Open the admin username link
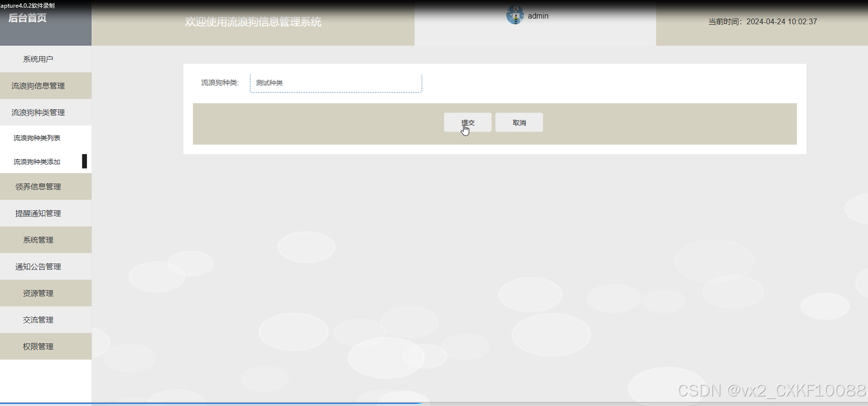 [x=538, y=16]
